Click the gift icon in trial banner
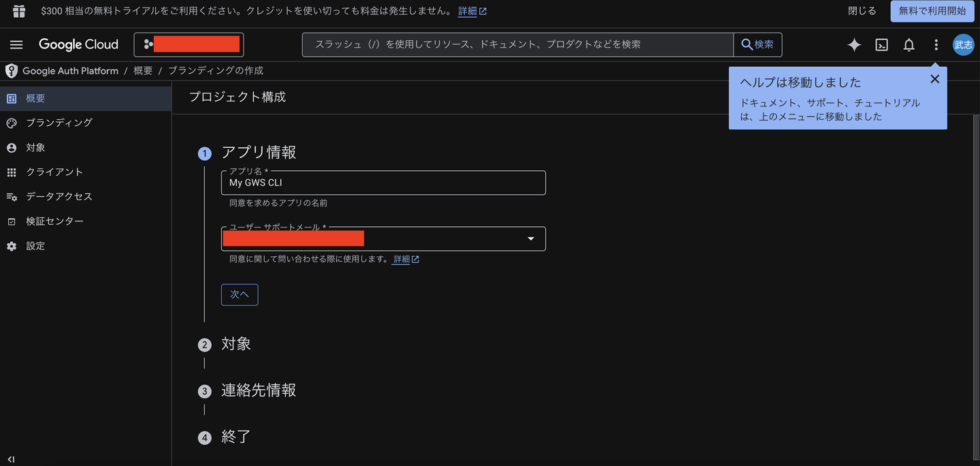Viewport: 980px width, 466px height. coord(19,11)
